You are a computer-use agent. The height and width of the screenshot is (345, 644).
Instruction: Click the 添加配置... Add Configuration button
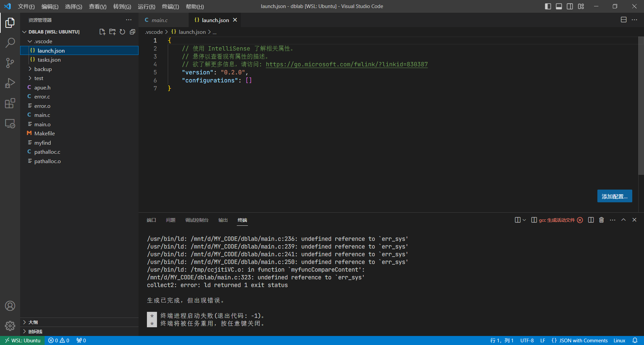[x=614, y=196]
